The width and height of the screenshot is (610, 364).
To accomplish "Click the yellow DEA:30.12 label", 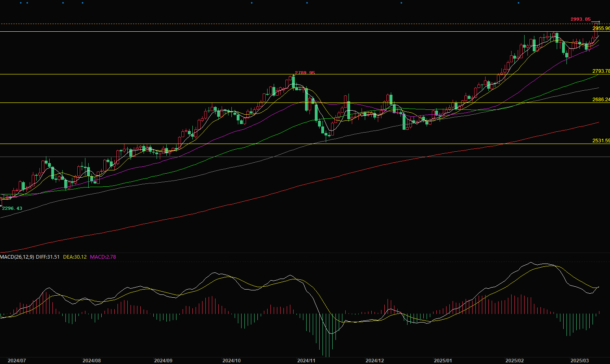I will (75, 257).
